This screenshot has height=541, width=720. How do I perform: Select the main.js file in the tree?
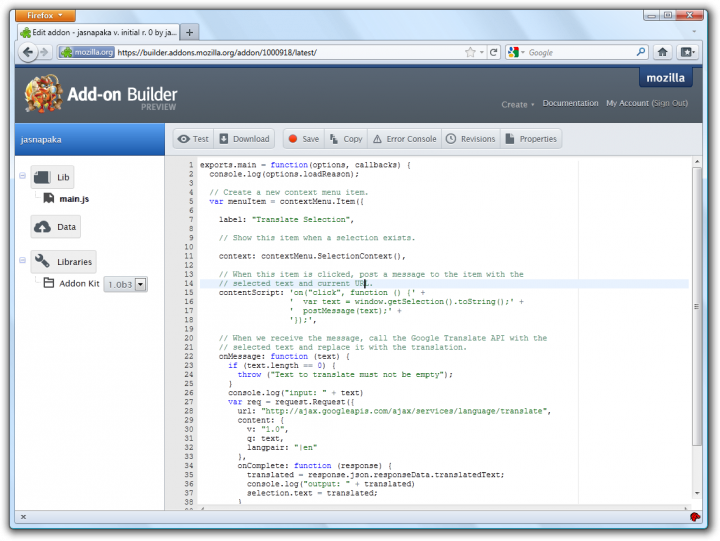pyautogui.click(x=75, y=200)
